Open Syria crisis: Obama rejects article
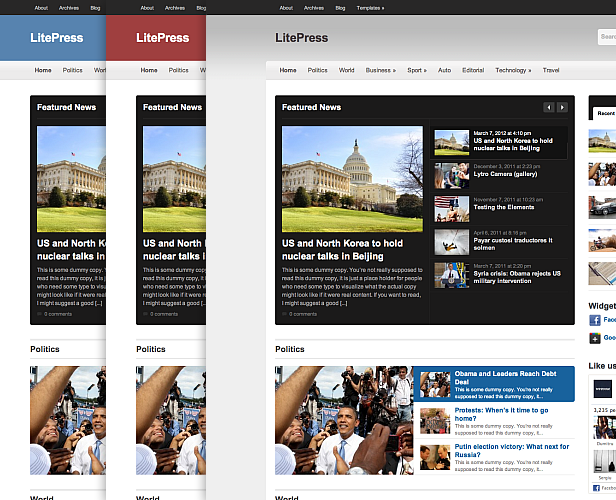Screen dimensions: 616x500 coord(517,277)
